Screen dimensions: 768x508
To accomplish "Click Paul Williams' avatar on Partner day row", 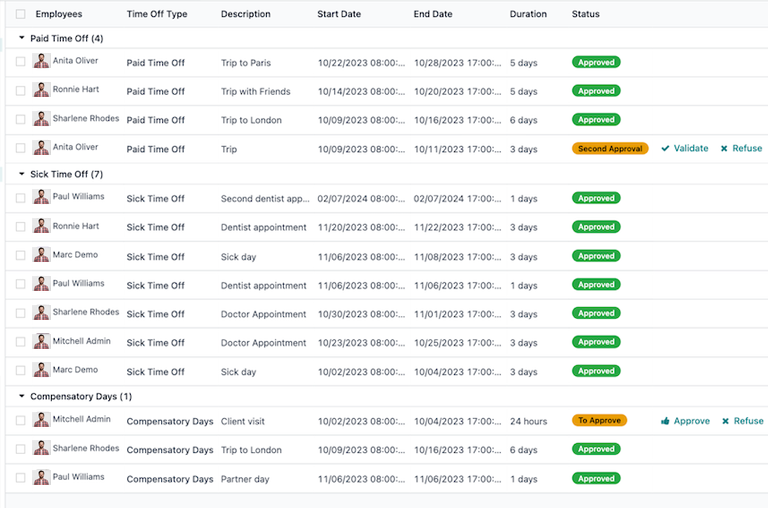I will click(41, 478).
